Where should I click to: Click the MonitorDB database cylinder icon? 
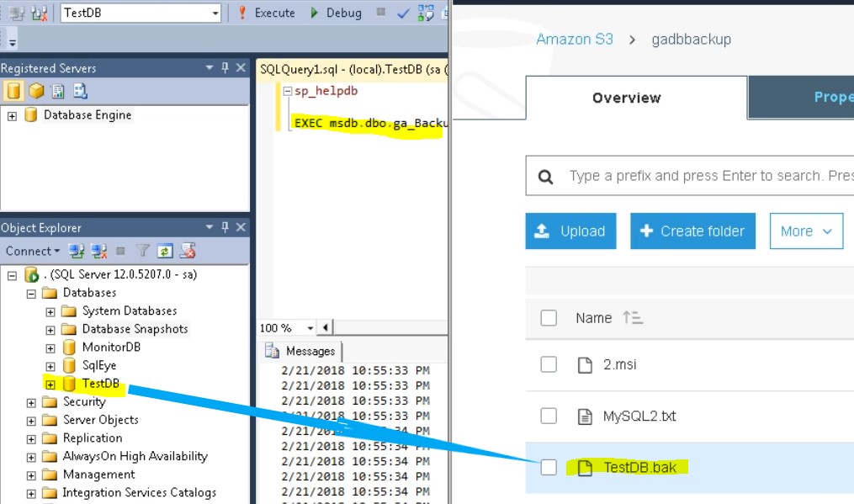click(x=69, y=347)
